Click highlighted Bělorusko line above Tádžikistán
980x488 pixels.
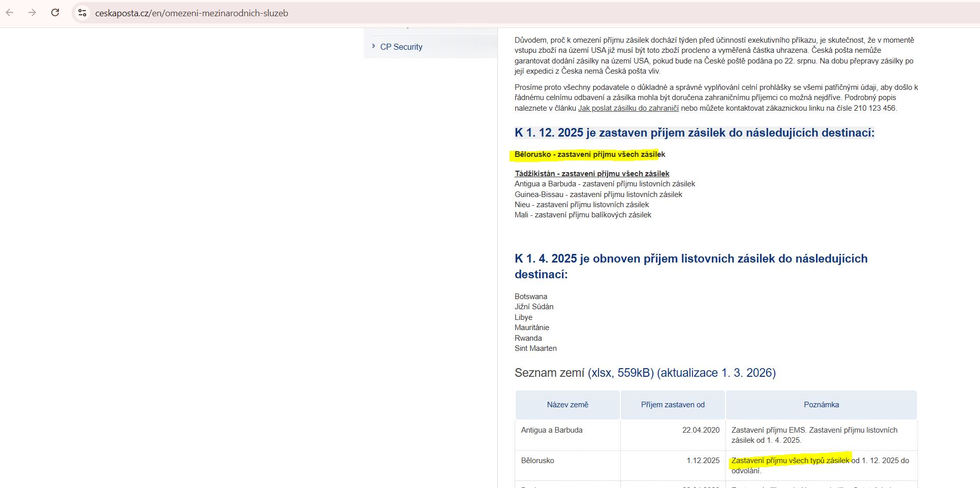pos(589,154)
